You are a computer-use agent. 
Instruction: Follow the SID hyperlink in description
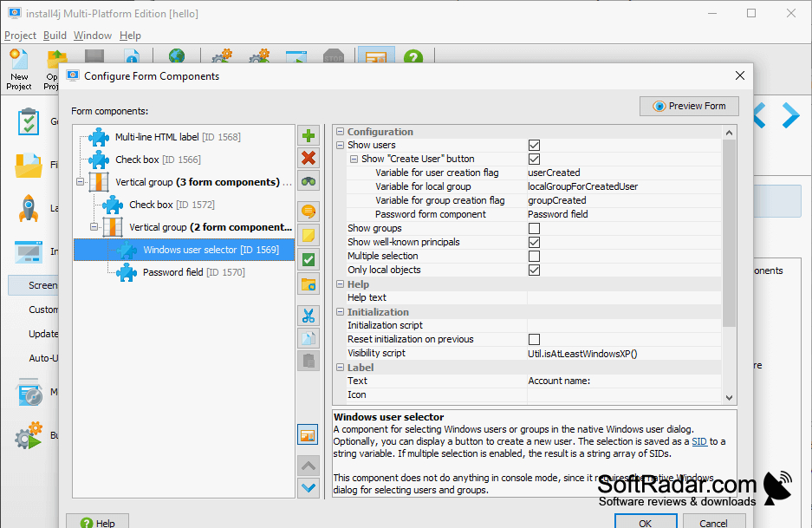pyautogui.click(x=699, y=441)
